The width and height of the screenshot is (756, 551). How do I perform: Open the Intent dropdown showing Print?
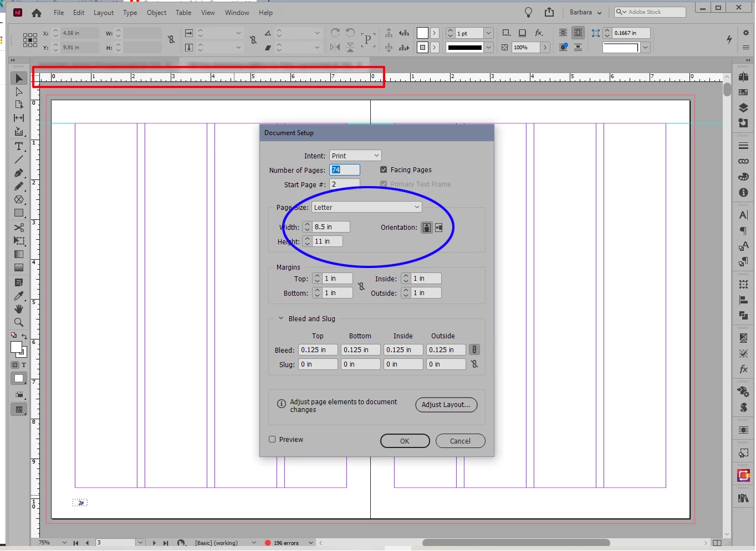point(355,156)
